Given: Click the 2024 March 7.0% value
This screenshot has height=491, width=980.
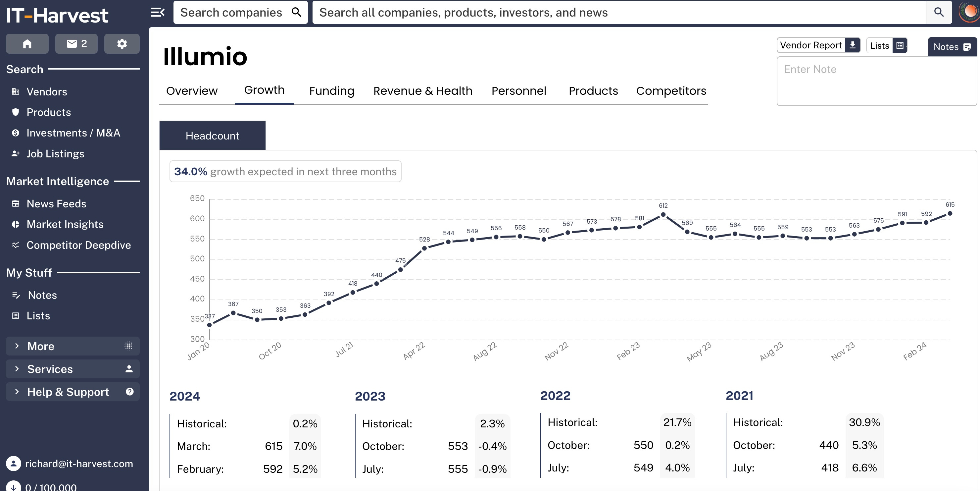Looking at the screenshot, I should [x=305, y=446].
